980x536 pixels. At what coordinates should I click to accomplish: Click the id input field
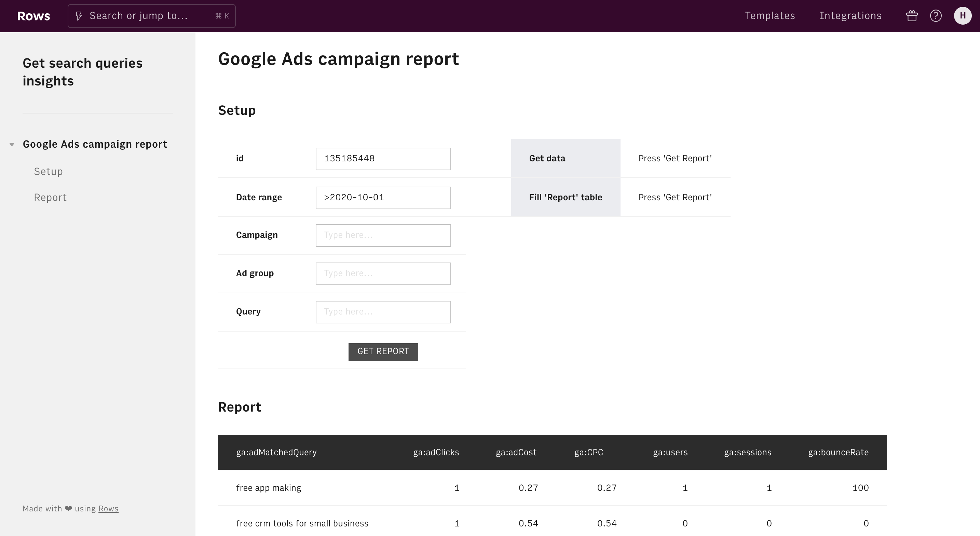383,159
